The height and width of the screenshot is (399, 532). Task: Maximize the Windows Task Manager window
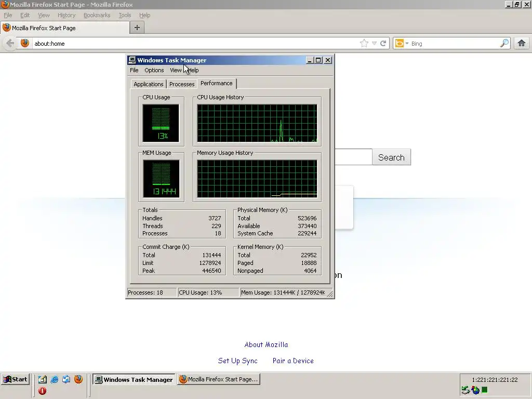click(318, 60)
